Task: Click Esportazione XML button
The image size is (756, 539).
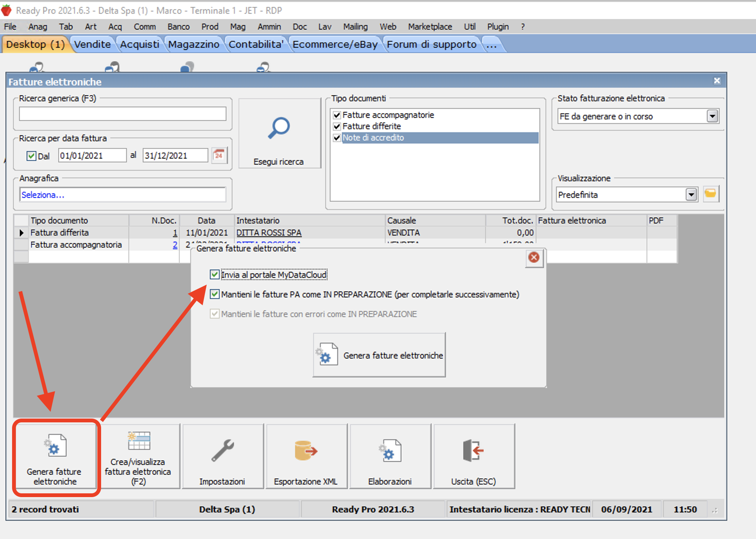Action: tap(306, 456)
